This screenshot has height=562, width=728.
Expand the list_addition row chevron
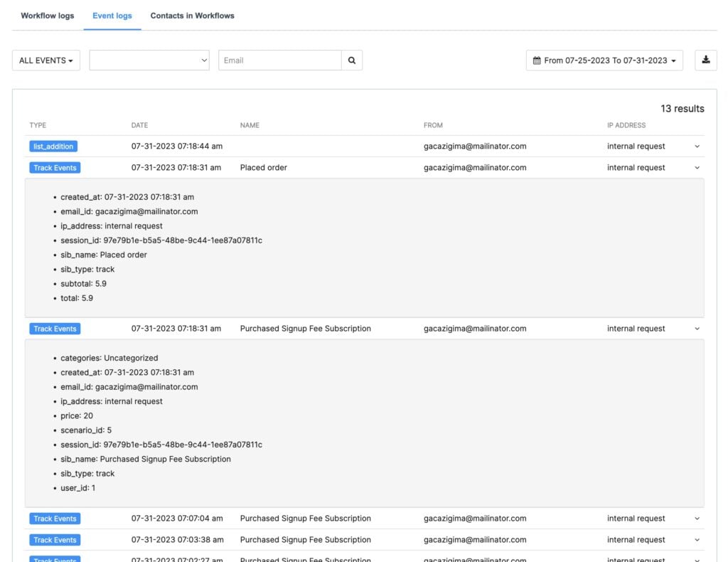click(697, 147)
